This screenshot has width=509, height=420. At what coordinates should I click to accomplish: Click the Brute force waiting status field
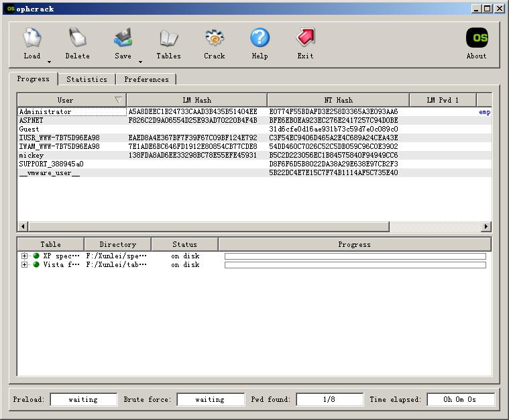coord(211,399)
